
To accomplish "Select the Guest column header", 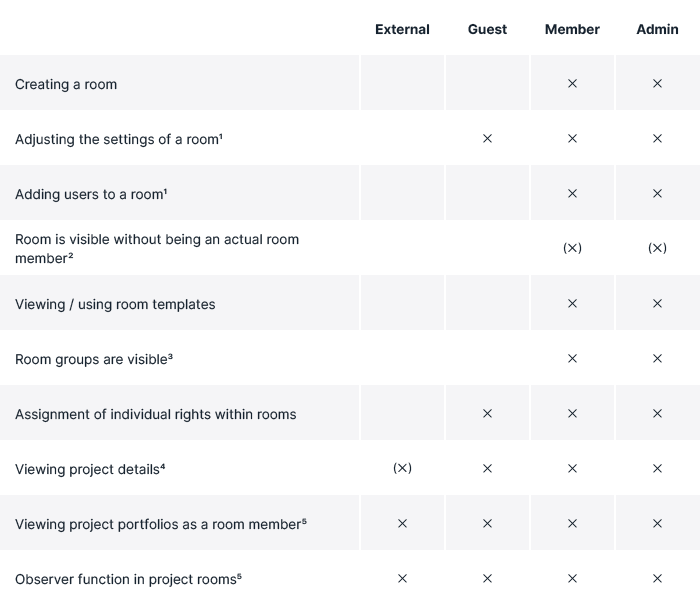I will (487, 29).
